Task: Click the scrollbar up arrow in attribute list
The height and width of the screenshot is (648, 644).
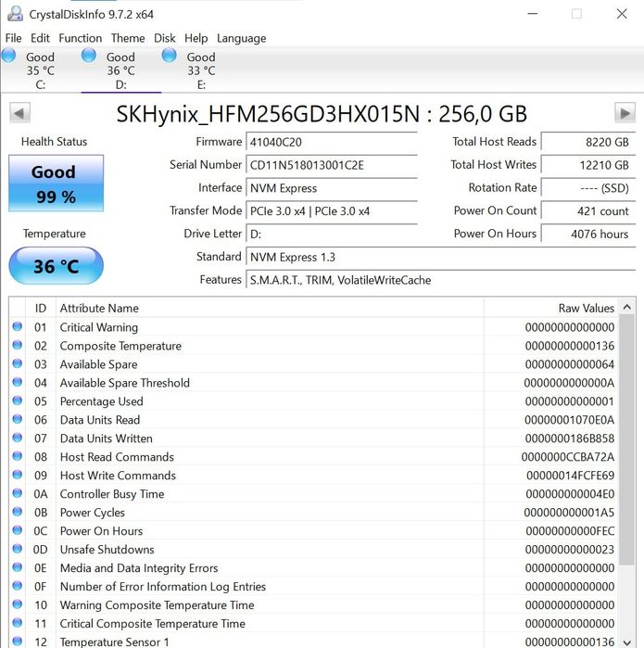Action: 626,307
